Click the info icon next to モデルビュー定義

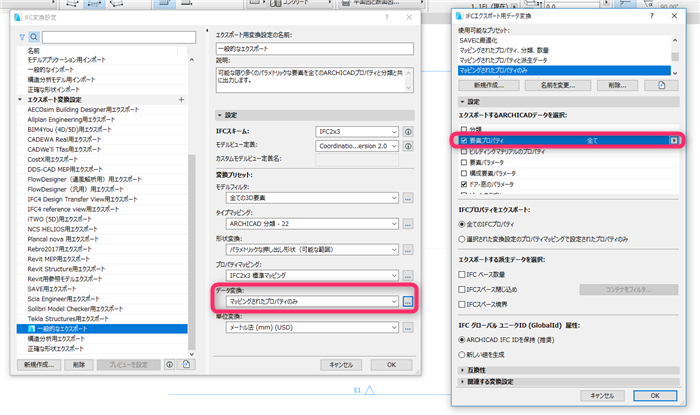[408, 146]
